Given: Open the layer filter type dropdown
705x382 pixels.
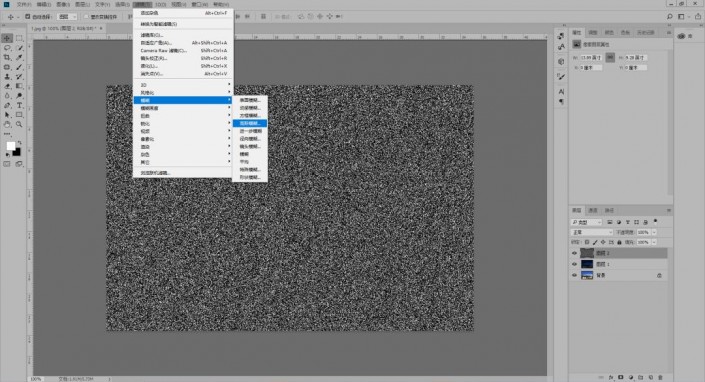Looking at the screenshot, I should (x=586, y=222).
